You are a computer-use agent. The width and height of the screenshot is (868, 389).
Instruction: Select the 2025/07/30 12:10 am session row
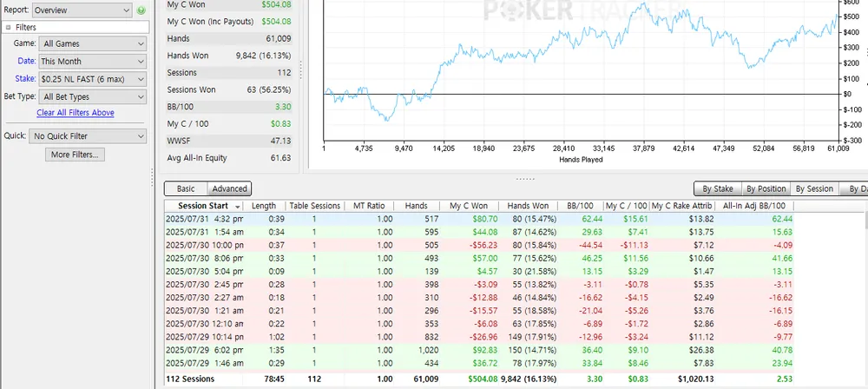click(479, 324)
